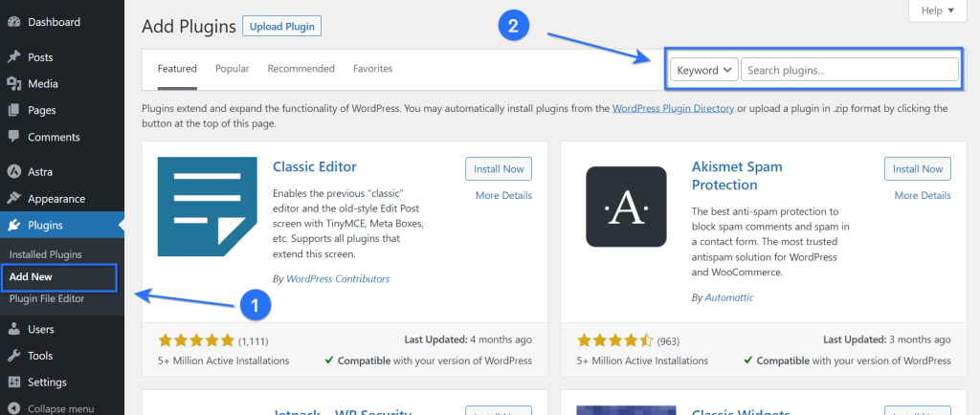Click the Dashboard icon in sidebar
Viewport: 980px width, 415px height.
pyautogui.click(x=14, y=22)
